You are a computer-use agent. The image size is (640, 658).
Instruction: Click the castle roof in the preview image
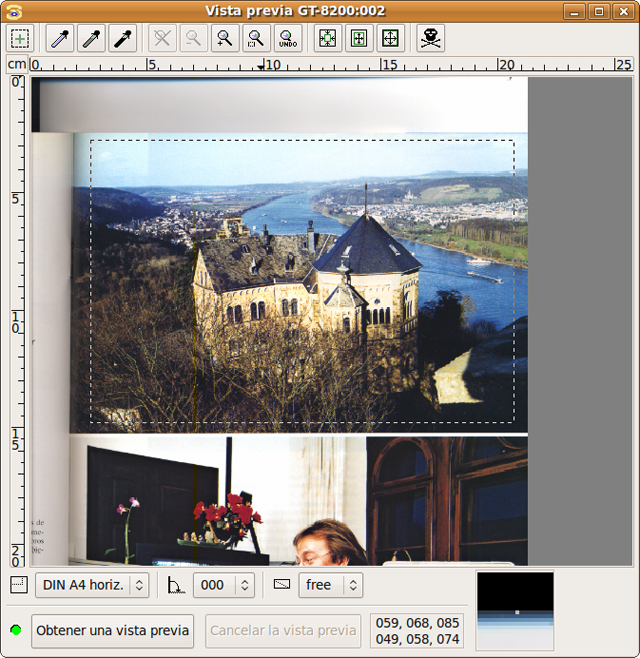(x=369, y=245)
